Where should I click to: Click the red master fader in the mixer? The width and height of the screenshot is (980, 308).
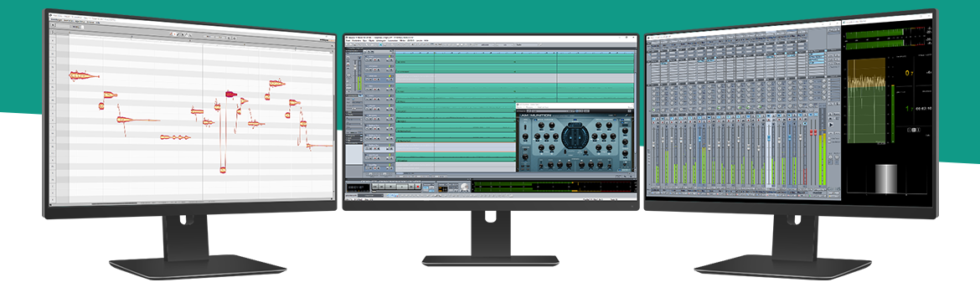pyautogui.click(x=813, y=132)
